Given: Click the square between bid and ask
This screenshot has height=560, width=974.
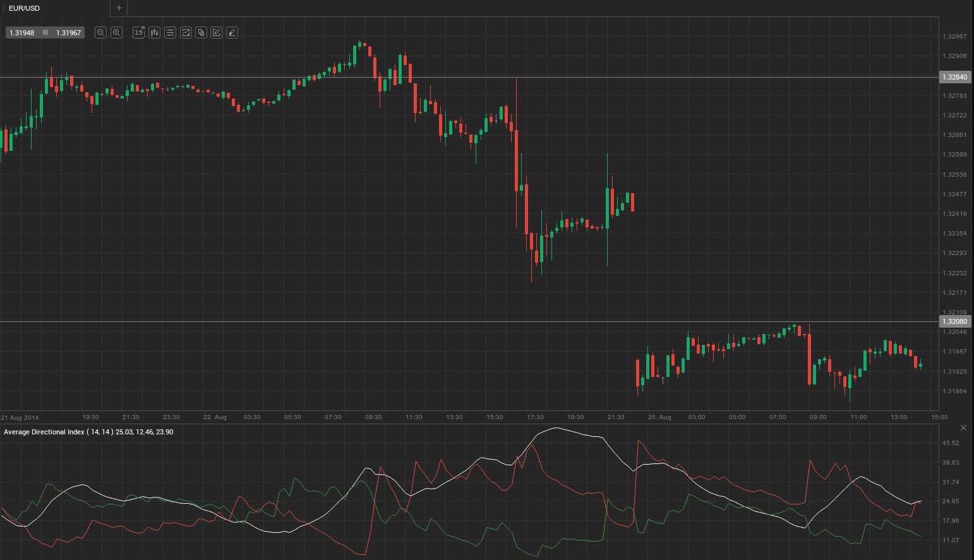Looking at the screenshot, I should [x=45, y=33].
